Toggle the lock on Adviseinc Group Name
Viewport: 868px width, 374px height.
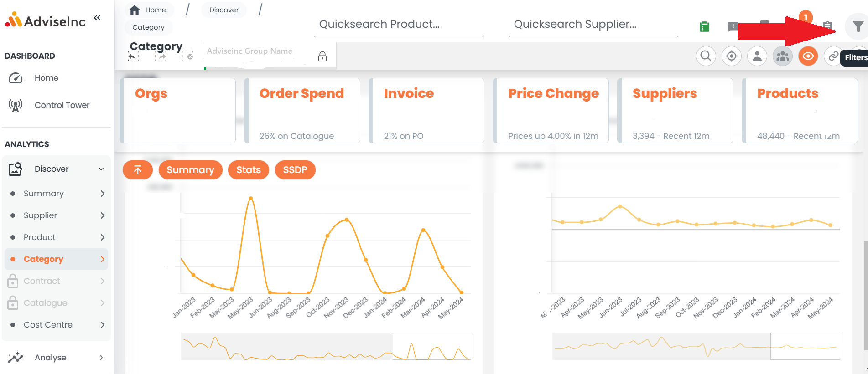pos(322,56)
